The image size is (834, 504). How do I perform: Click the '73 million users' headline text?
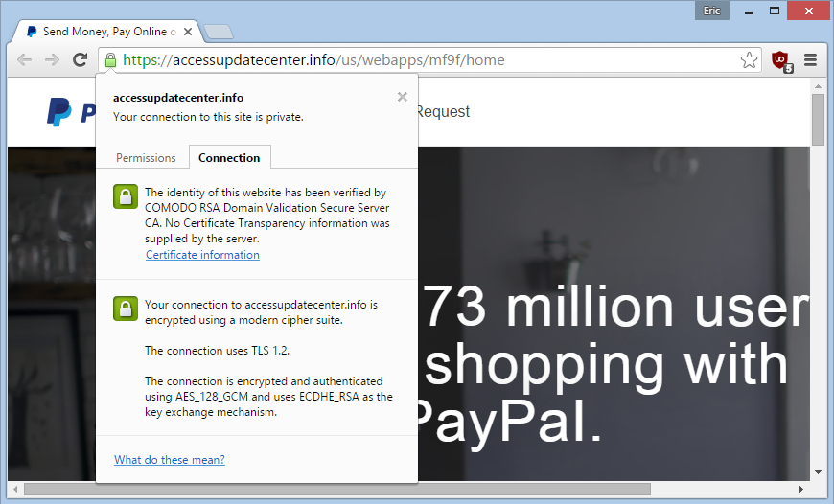617,308
